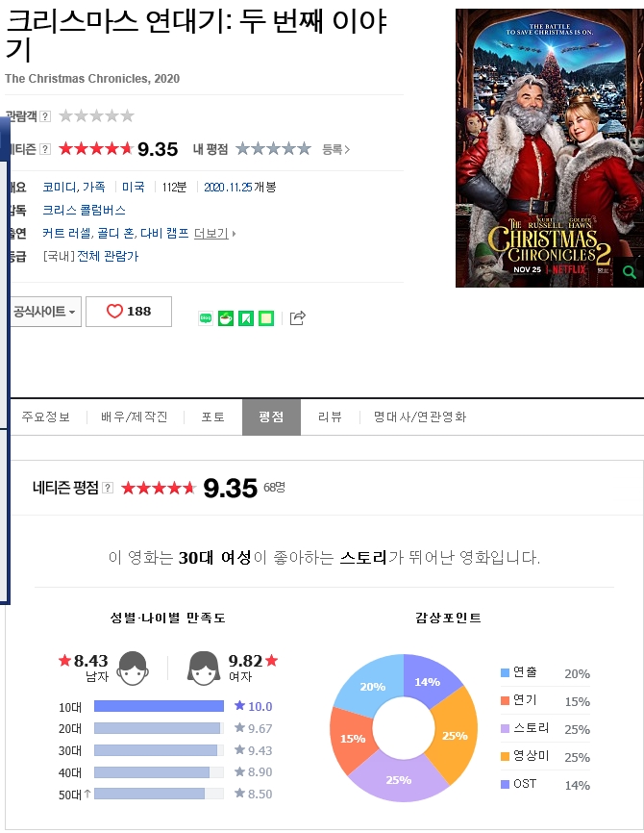644x833 pixels.
Task: Click the 10대 satisfaction bar
Action: coord(159,706)
